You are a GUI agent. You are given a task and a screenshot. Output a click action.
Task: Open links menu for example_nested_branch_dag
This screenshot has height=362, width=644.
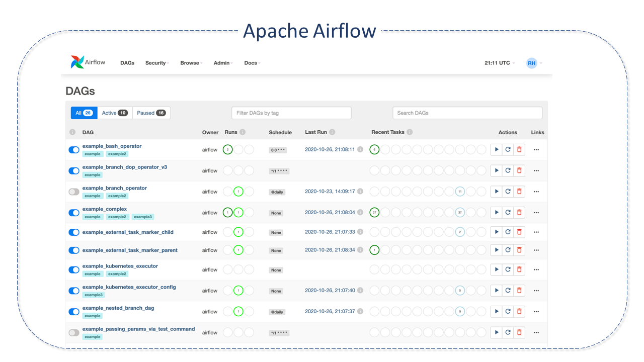click(x=536, y=311)
